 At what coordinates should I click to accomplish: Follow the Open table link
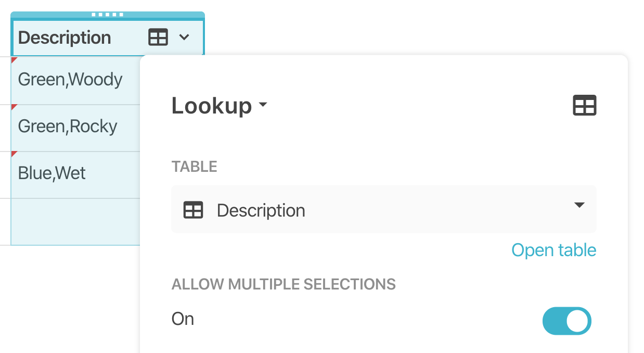[553, 250]
